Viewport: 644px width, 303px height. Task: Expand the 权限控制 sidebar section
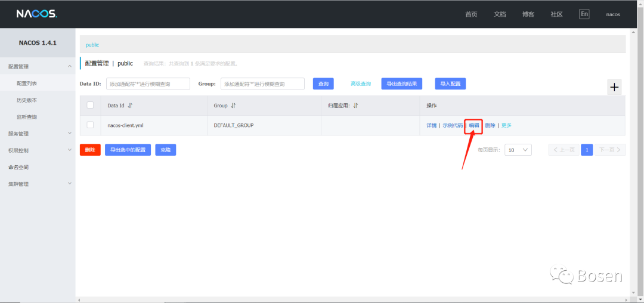pyautogui.click(x=38, y=150)
